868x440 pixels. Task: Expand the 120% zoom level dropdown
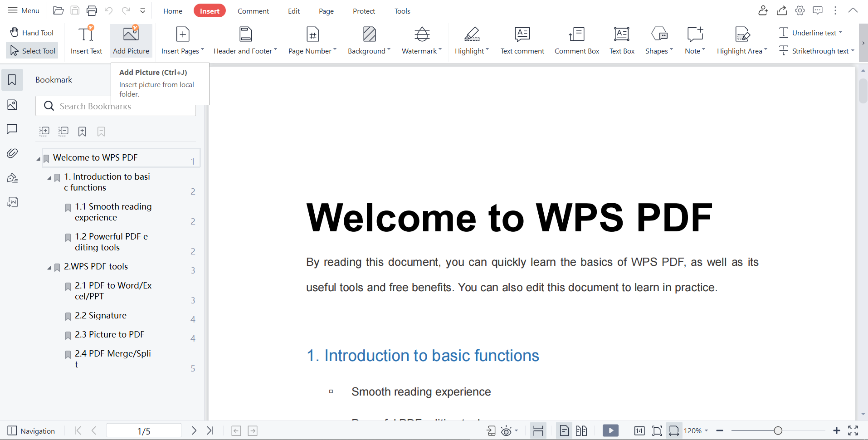pyautogui.click(x=695, y=430)
